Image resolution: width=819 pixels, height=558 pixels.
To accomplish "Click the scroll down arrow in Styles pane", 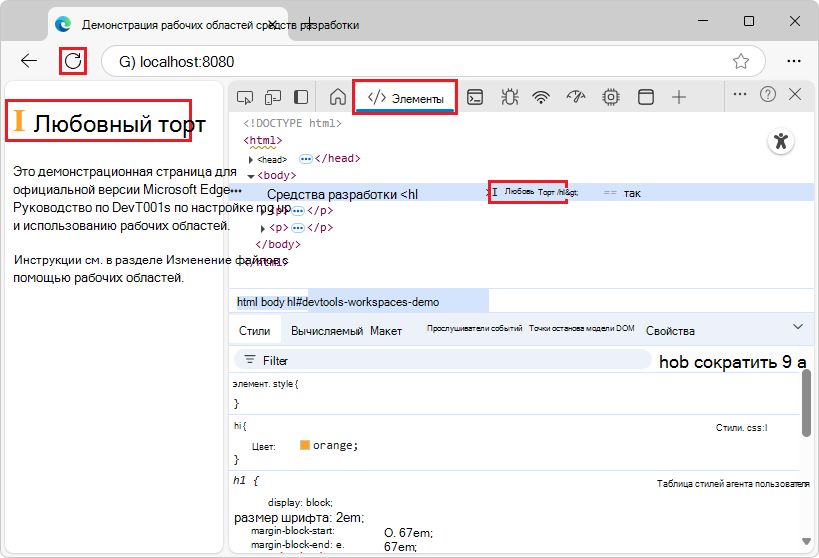I will (806, 541).
